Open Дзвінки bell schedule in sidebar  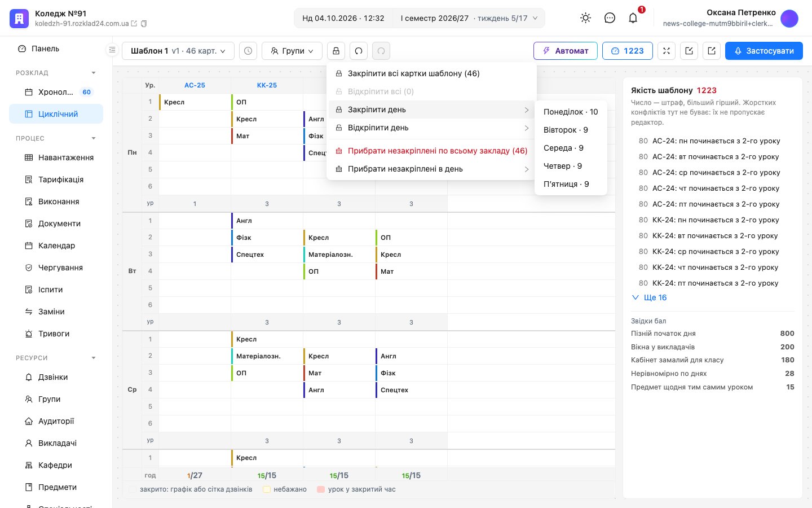point(56,377)
